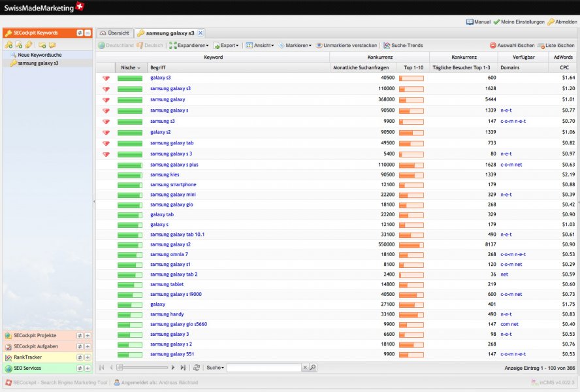The width and height of the screenshot is (580, 392).
Task: Switch to the Übersicht tab
Action: point(115,33)
